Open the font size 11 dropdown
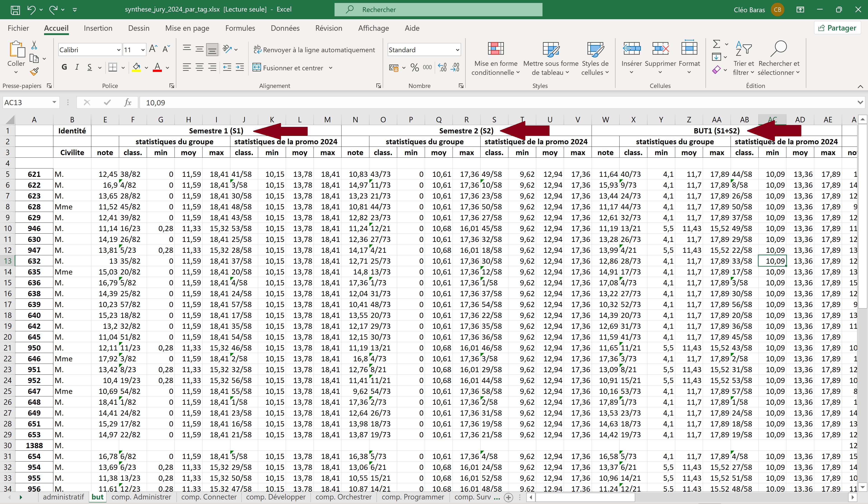 pos(143,50)
